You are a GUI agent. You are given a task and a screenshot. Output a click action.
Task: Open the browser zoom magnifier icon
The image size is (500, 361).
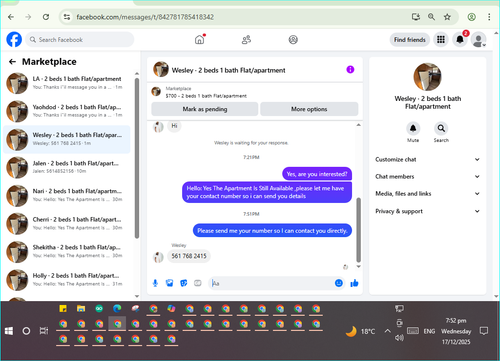point(431,17)
